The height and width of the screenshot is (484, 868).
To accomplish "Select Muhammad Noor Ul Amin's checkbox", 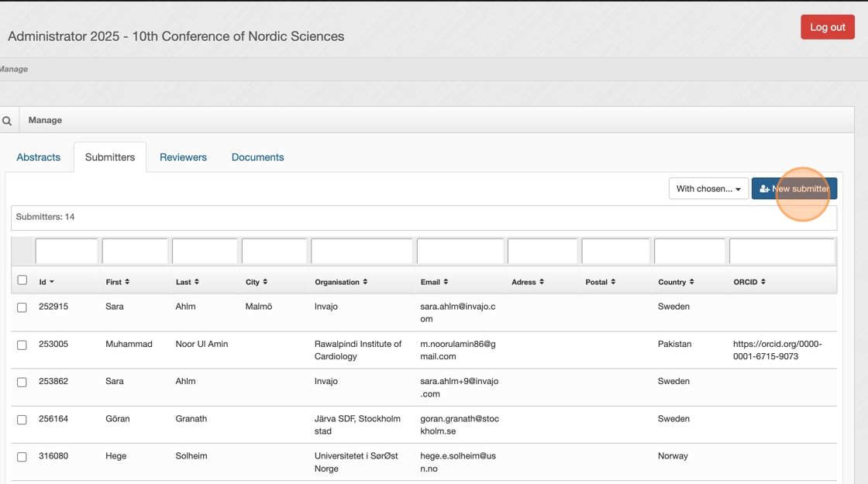I will coord(22,345).
